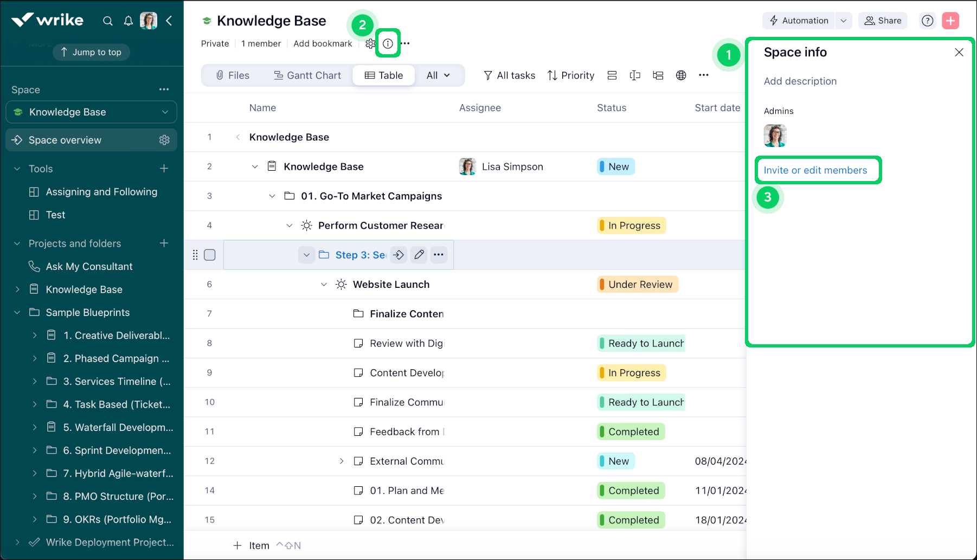Expand the Automation dropdown arrow

pyautogui.click(x=843, y=20)
